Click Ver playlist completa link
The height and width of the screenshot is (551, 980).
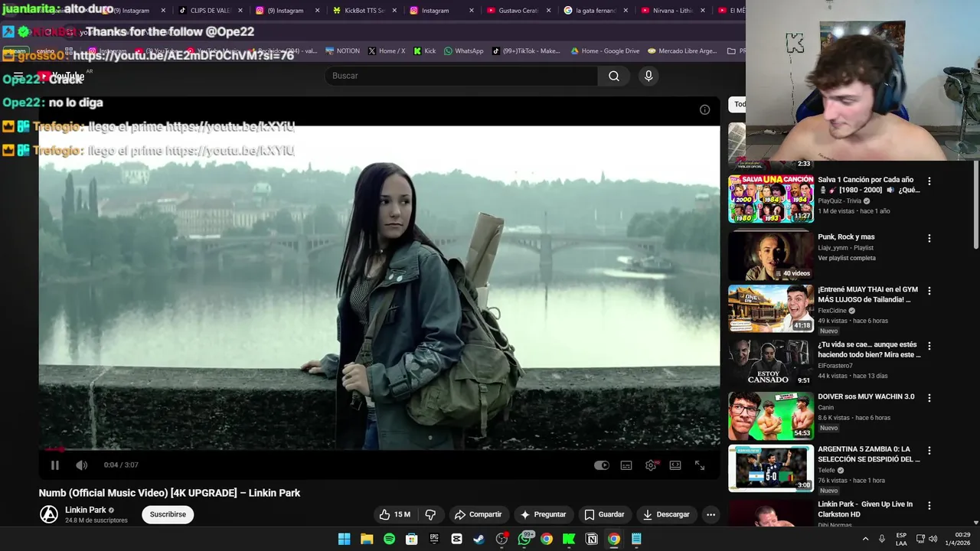[847, 258]
